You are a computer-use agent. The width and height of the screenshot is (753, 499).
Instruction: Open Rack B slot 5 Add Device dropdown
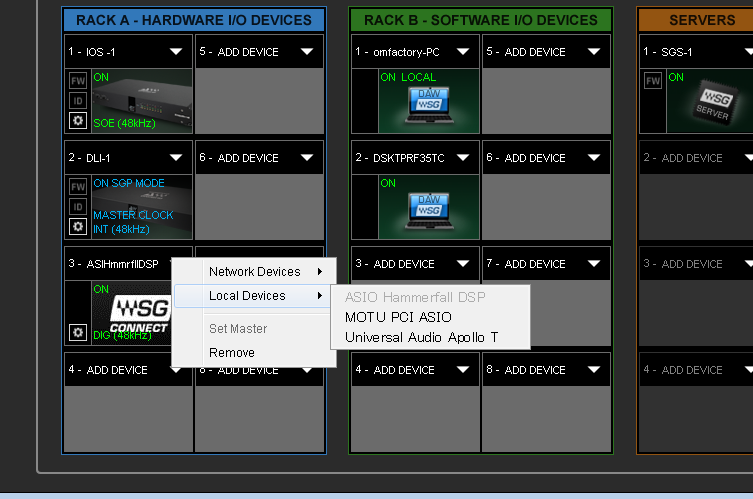click(594, 51)
